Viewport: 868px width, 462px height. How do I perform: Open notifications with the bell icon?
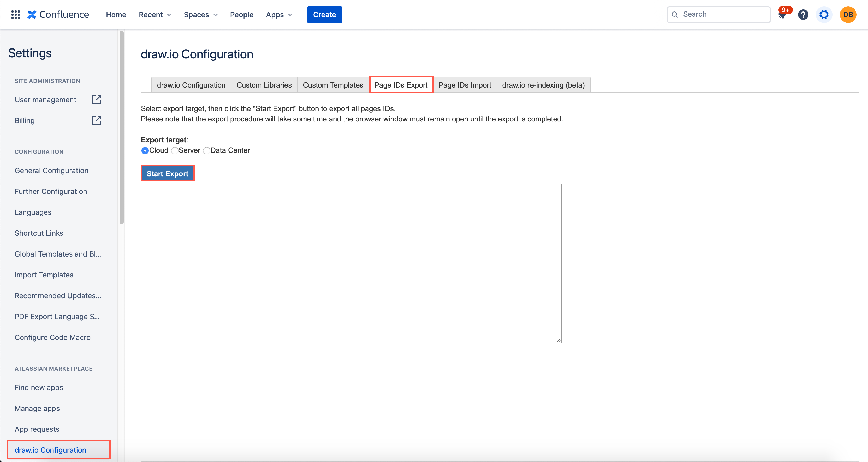(783, 15)
